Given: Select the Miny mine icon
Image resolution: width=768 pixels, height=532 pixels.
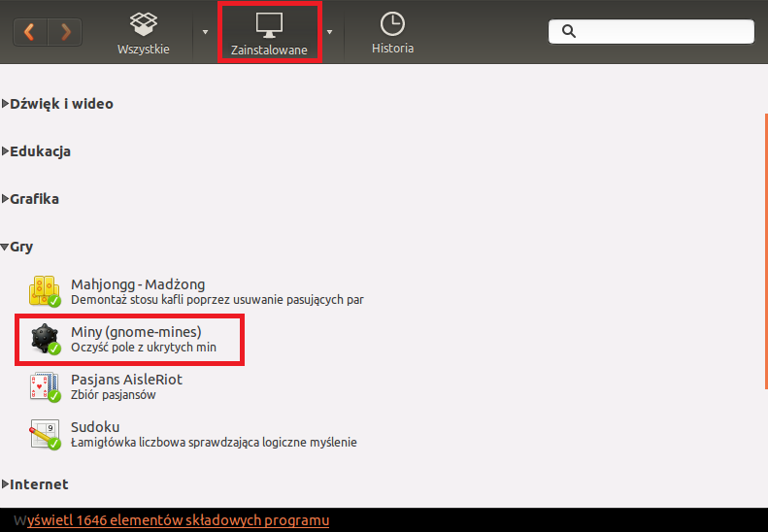Looking at the screenshot, I should 45,339.
